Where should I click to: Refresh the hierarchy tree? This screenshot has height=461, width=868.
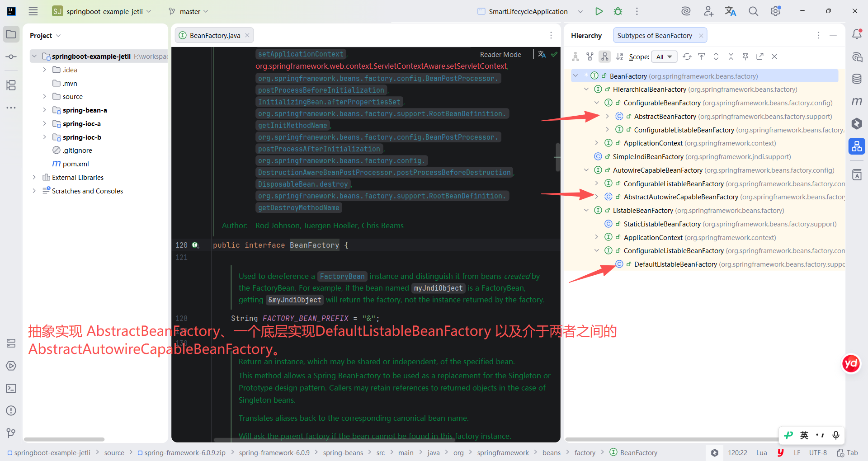pyautogui.click(x=687, y=56)
